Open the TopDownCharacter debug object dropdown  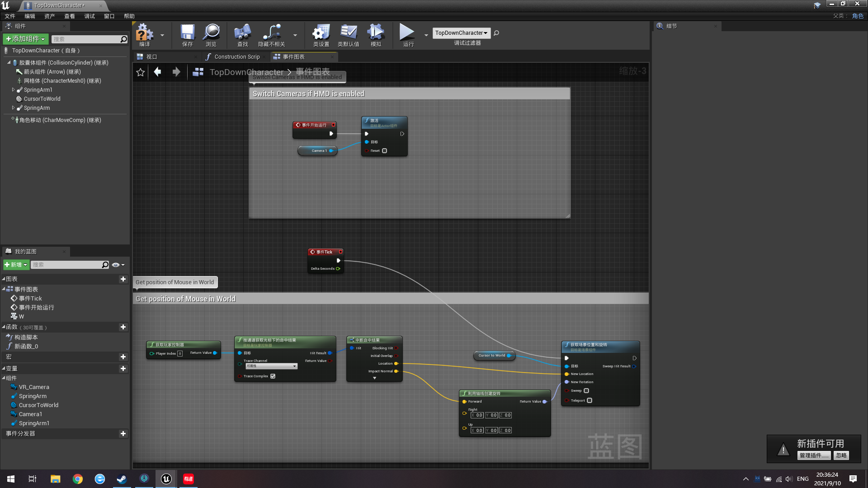tap(462, 33)
